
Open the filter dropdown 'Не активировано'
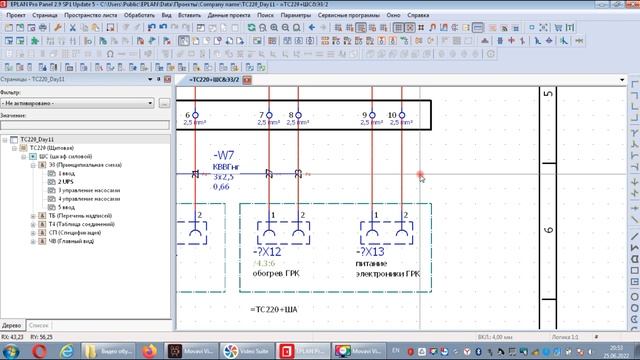pos(77,103)
